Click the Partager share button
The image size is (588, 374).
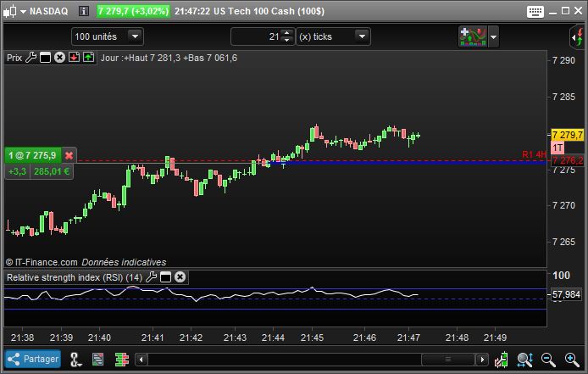[x=33, y=359]
